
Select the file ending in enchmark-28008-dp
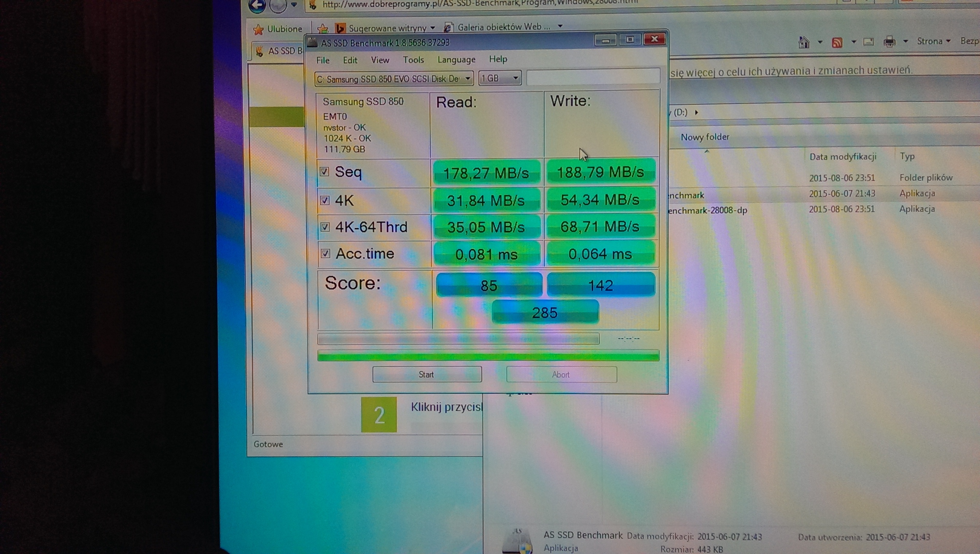(708, 210)
